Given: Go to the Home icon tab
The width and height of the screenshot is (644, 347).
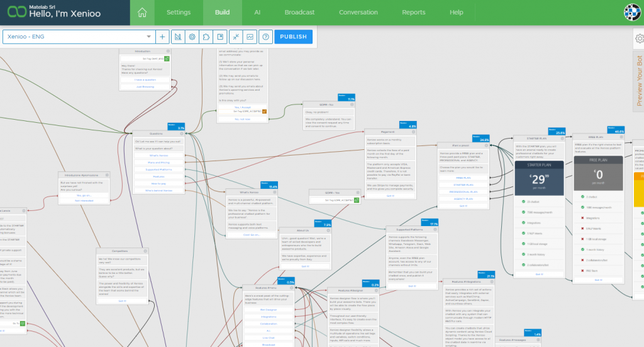Looking at the screenshot, I should [x=142, y=13].
